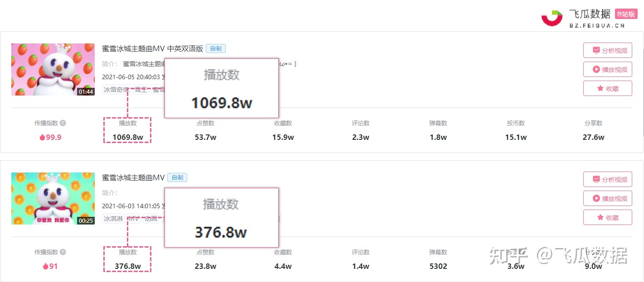
Task: Click the flame icon next to 91
Action: point(45,266)
